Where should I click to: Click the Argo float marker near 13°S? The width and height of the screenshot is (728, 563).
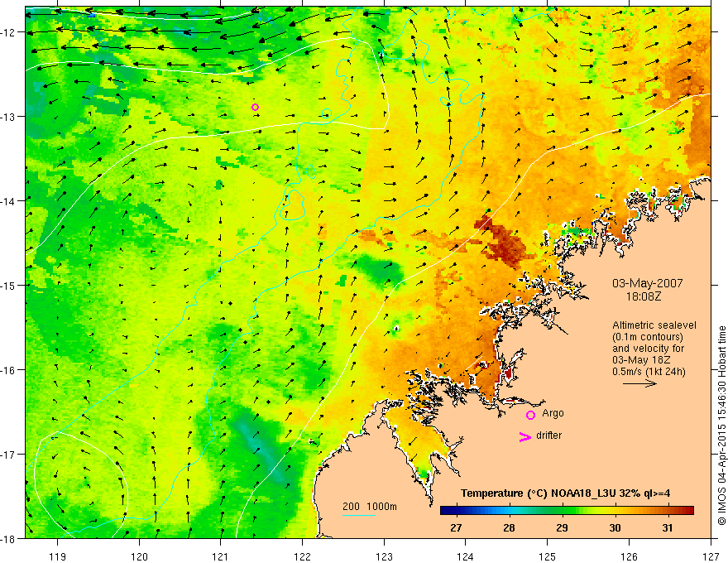255,108
